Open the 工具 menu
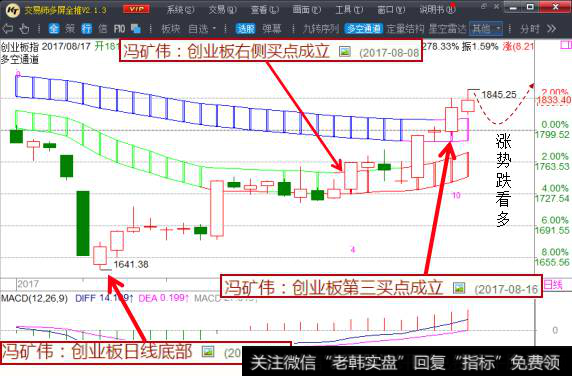The image size is (572, 376). click(x=349, y=9)
